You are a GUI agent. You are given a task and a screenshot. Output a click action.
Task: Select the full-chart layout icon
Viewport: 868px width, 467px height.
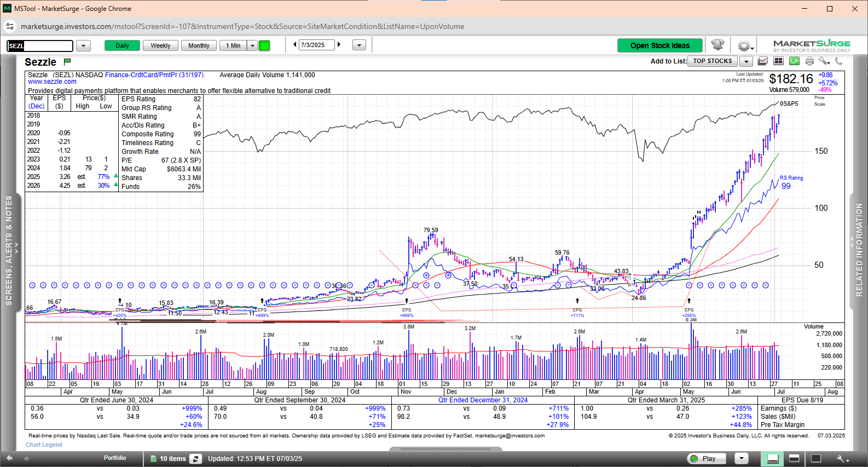pos(815,458)
